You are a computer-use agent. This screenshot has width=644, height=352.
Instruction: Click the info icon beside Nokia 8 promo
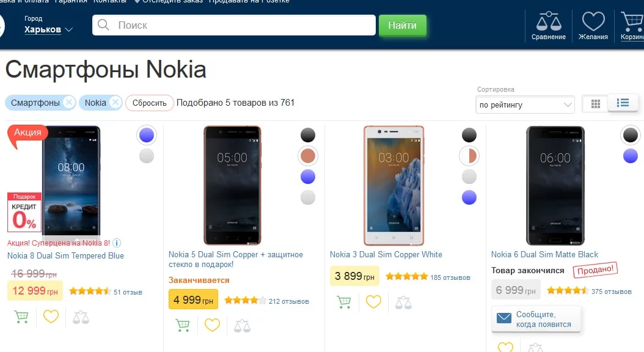tap(117, 243)
